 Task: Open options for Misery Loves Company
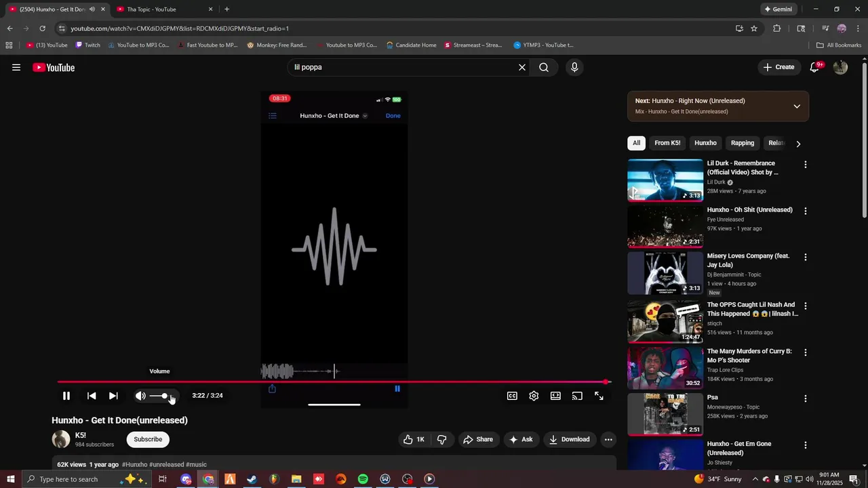[x=806, y=258]
